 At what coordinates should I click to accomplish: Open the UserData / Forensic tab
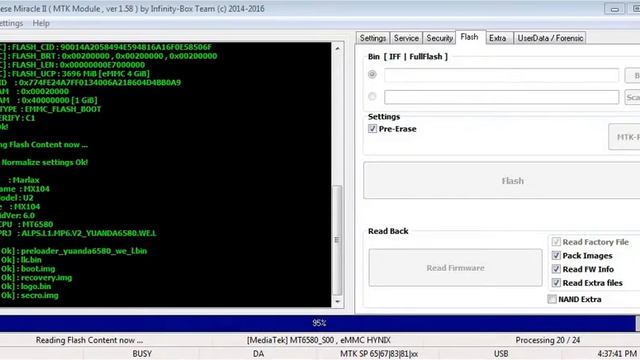(x=550, y=38)
